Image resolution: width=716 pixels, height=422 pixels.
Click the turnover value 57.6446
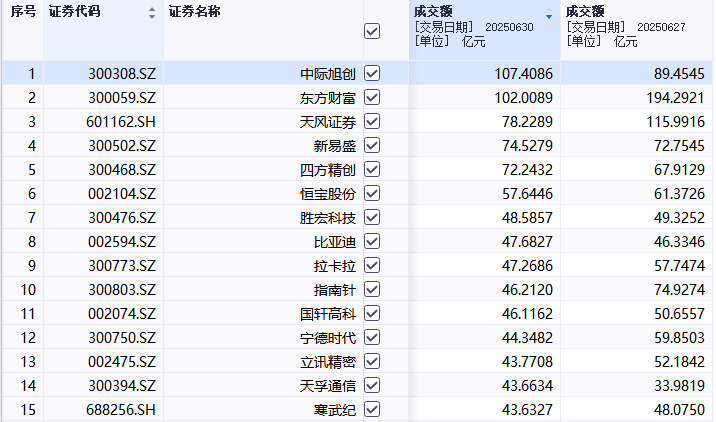[527, 194]
